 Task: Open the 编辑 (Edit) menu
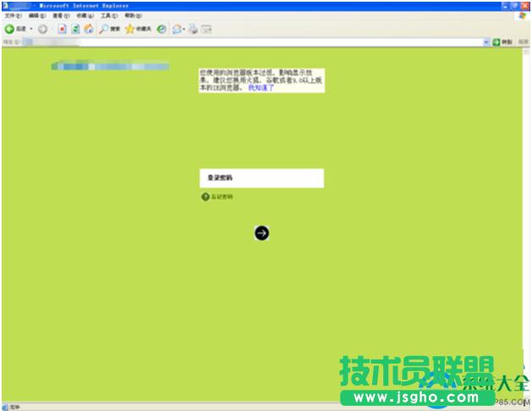click(37, 15)
